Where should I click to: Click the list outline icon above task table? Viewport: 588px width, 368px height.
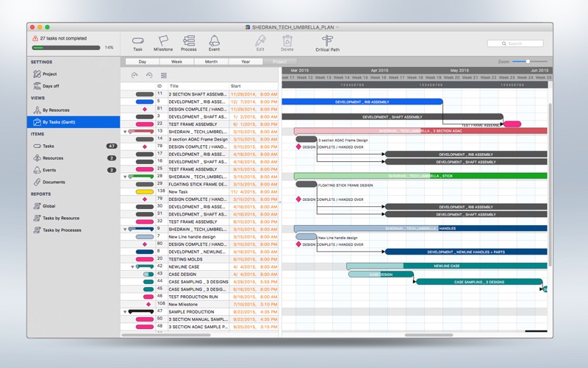[163, 76]
